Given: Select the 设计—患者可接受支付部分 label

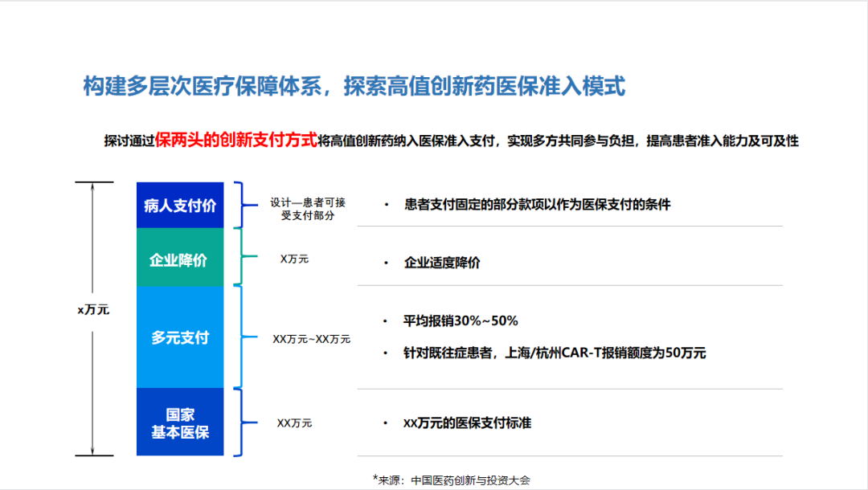Looking at the screenshot, I should point(308,209).
